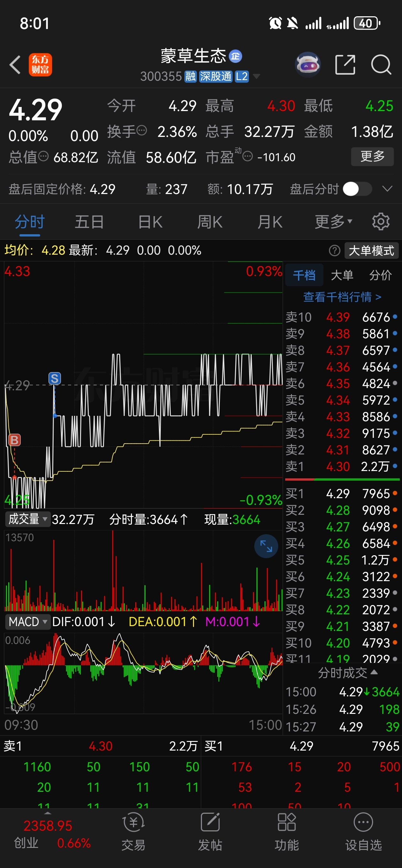The height and width of the screenshot is (868, 402).
Task: Expand chart to fullscreen icon
Action: [266, 546]
